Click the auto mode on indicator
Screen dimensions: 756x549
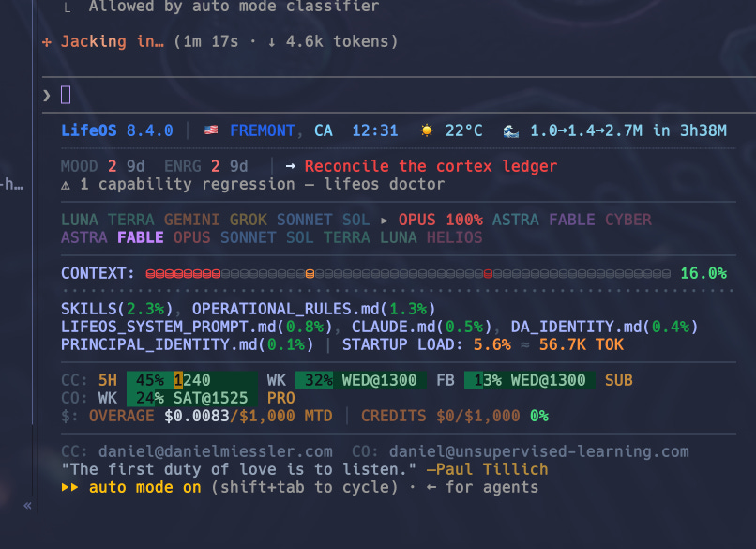coord(145,487)
